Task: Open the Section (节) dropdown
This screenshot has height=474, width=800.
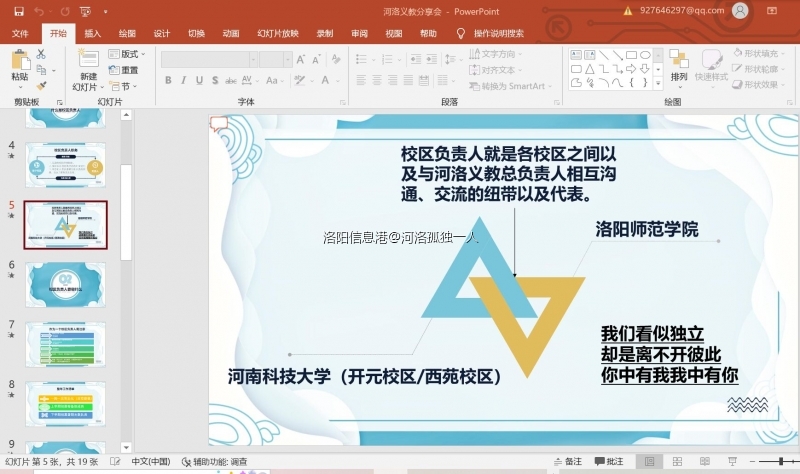Action: (123, 86)
